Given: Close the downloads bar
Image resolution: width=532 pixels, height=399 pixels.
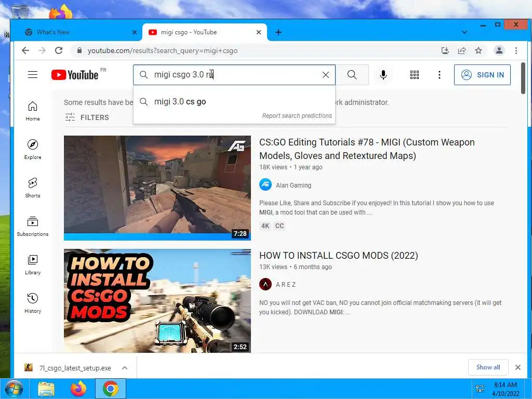Looking at the screenshot, I should click(518, 367).
